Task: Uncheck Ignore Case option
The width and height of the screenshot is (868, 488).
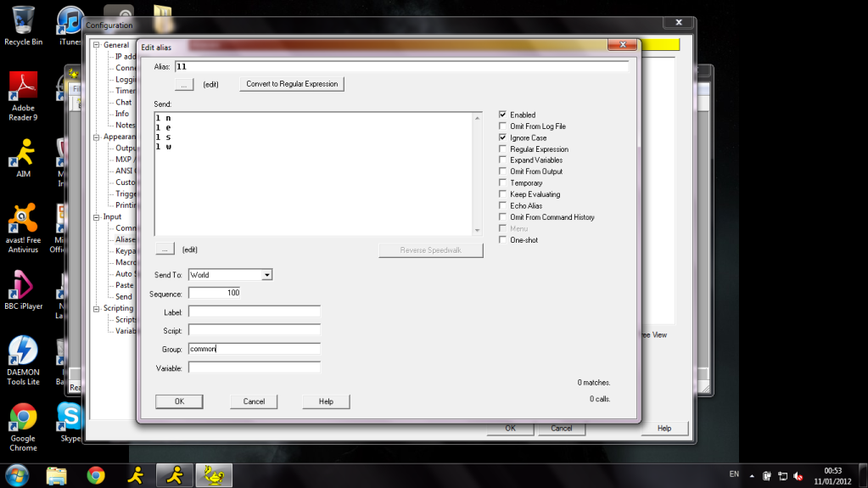Action: click(502, 137)
